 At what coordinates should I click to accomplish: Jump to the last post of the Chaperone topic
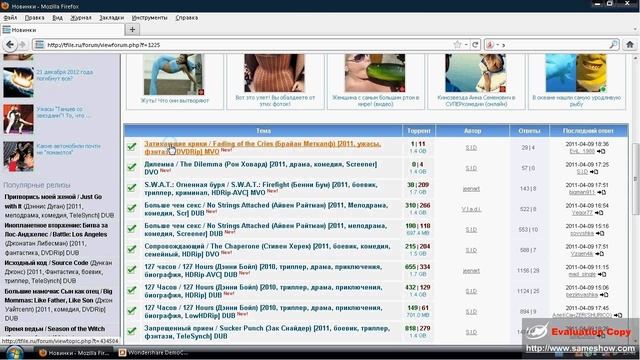(x=599, y=254)
